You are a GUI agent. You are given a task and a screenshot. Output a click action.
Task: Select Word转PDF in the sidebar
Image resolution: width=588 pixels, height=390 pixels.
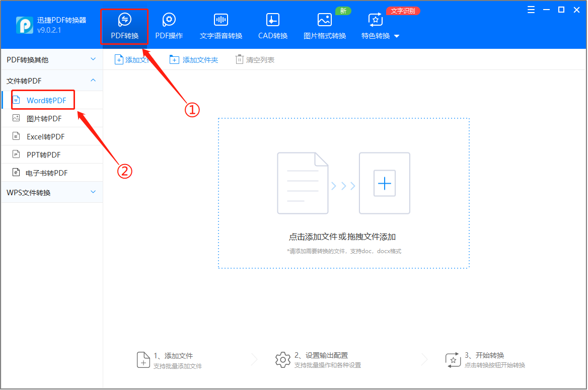[52, 100]
